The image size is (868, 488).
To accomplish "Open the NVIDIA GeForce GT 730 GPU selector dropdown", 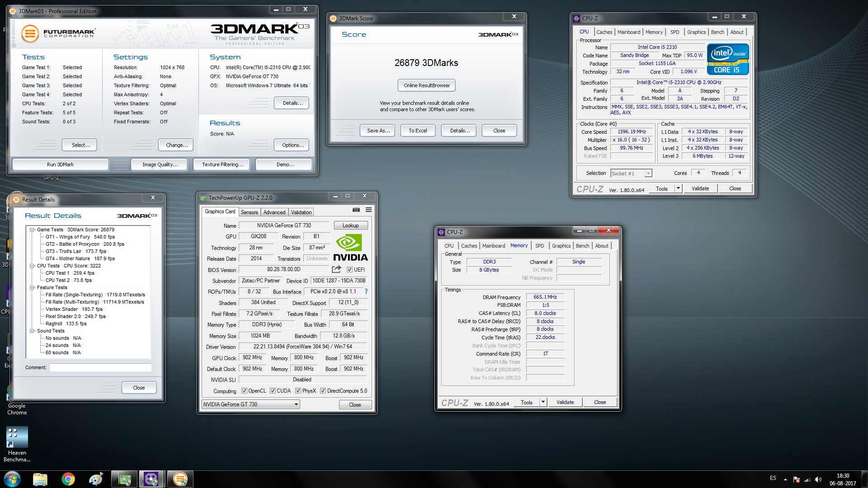I will [x=251, y=404].
